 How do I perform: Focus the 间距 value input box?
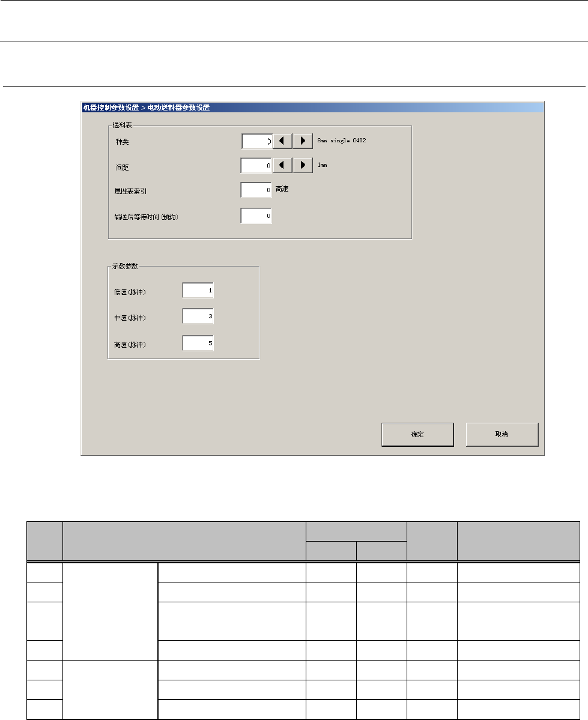coord(256,165)
